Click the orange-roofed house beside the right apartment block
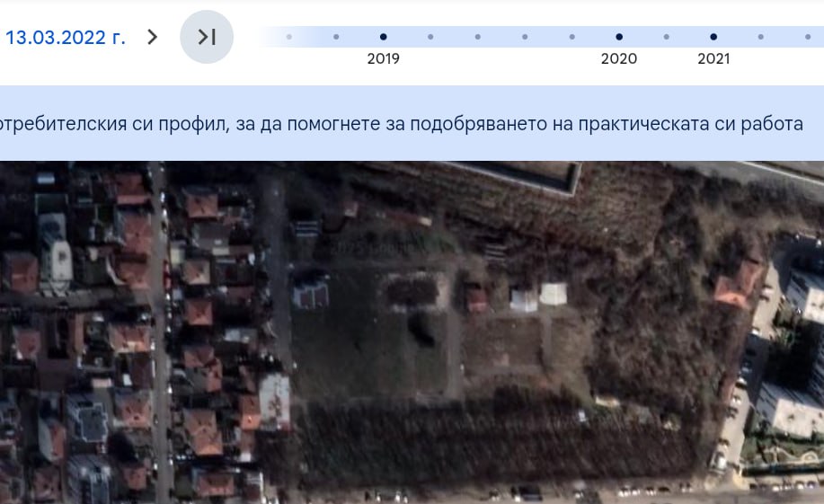 click(x=736, y=287)
